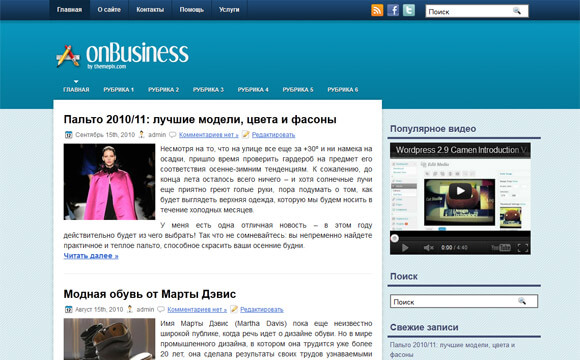Click the YouTube logo in player
Screen dimensions: 580x360
pos(501,248)
